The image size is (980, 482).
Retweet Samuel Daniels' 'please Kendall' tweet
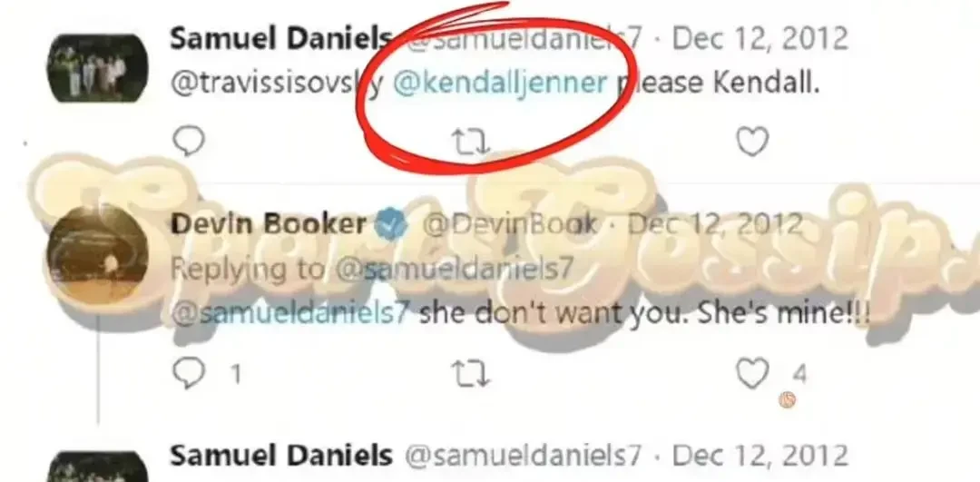tap(471, 143)
